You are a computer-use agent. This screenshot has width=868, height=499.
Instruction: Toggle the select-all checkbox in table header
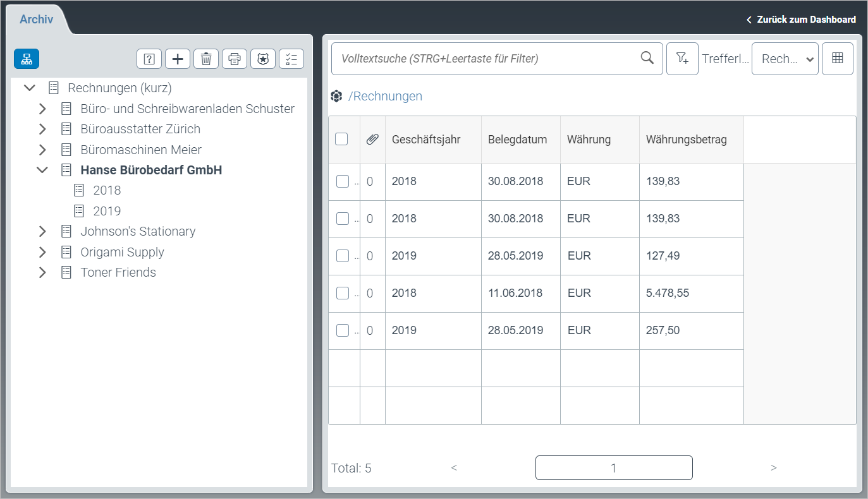coord(341,140)
